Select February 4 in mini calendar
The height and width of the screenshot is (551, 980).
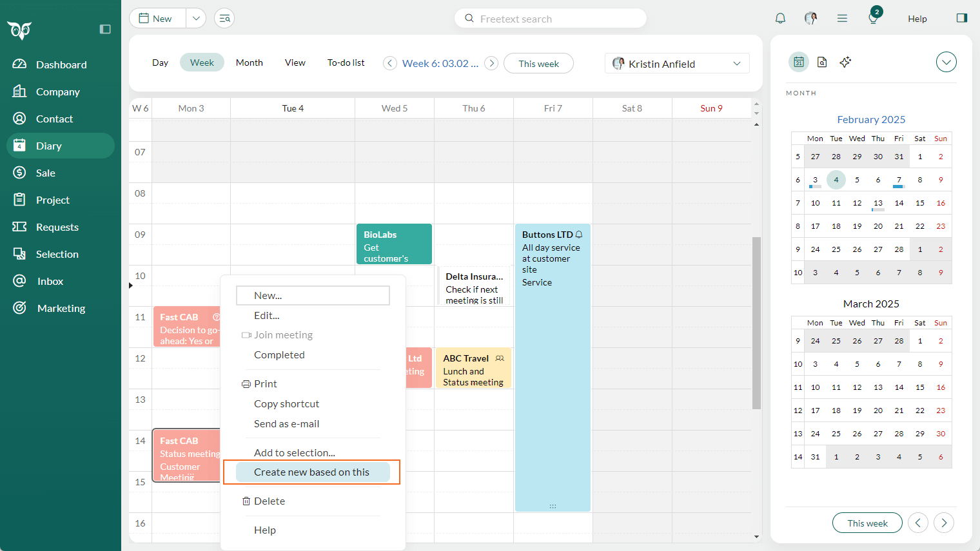tap(836, 180)
